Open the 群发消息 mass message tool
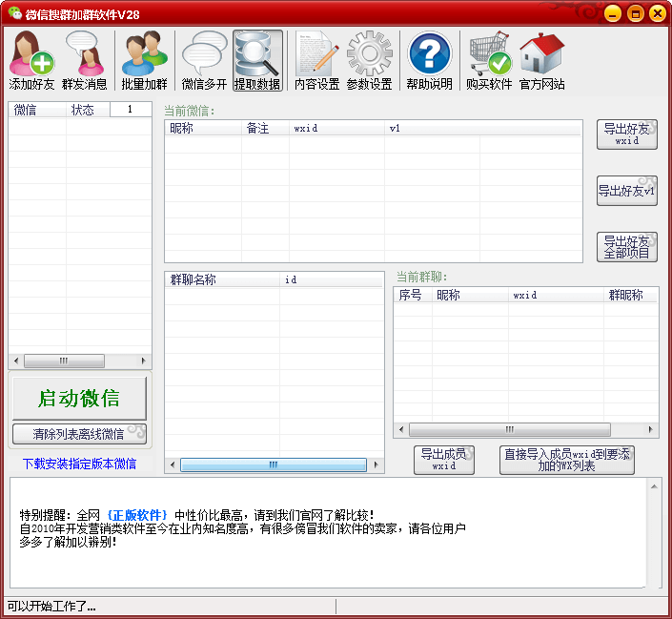This screenshot has height=619, width=672. pyautogui.click(x=85, y=60)
